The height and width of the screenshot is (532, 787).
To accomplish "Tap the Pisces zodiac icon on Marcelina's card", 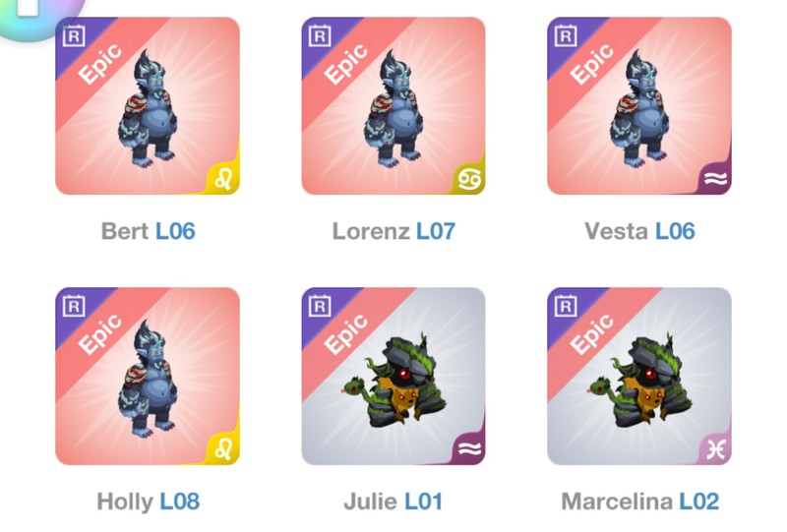I will click(x=715, y=449).
